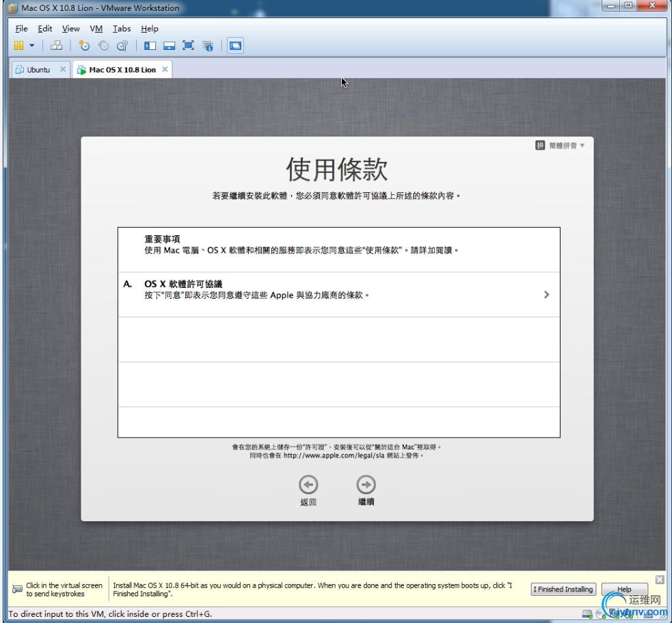This screenshot has width=672, height=623.
Task: Select the Mac OS X 10.8 Lion tab
Action: (122, 70)
